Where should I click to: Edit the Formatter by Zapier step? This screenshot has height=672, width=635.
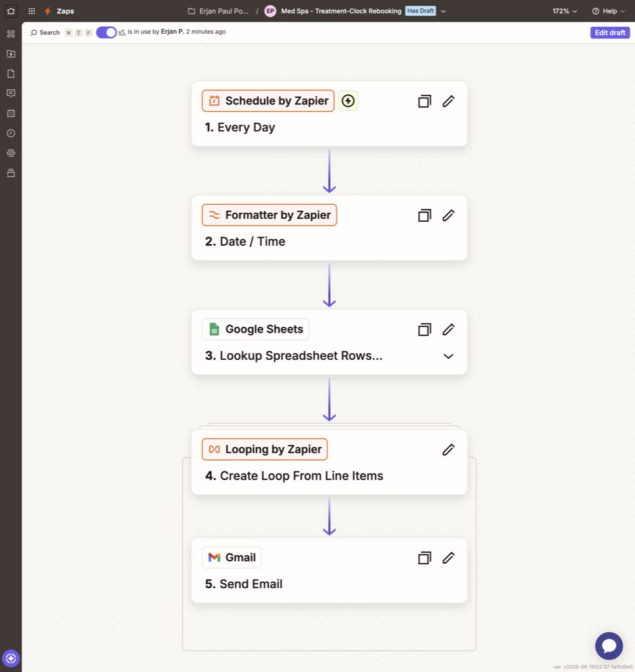[449, 215]
